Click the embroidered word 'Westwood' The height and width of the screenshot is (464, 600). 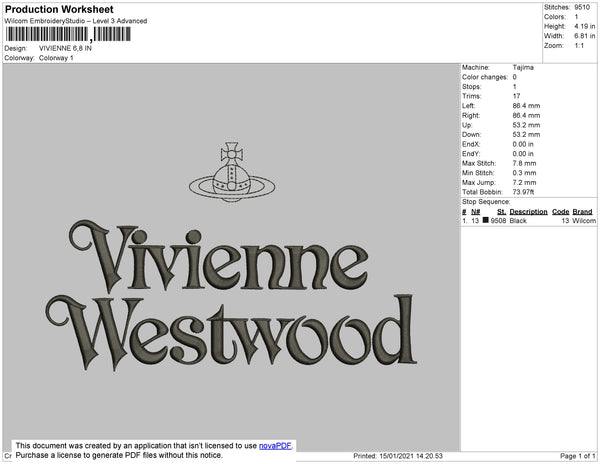(231, 333)
